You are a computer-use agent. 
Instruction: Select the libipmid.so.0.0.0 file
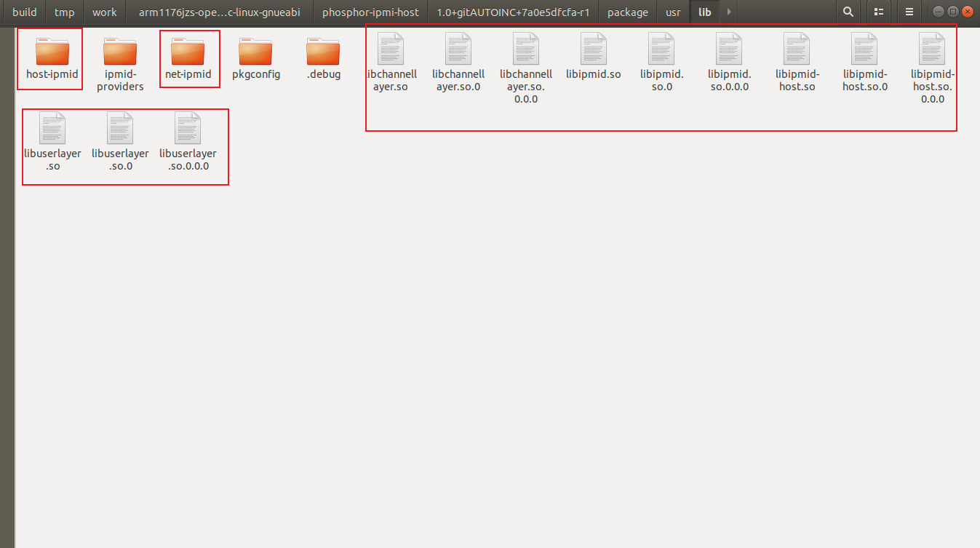729,58
